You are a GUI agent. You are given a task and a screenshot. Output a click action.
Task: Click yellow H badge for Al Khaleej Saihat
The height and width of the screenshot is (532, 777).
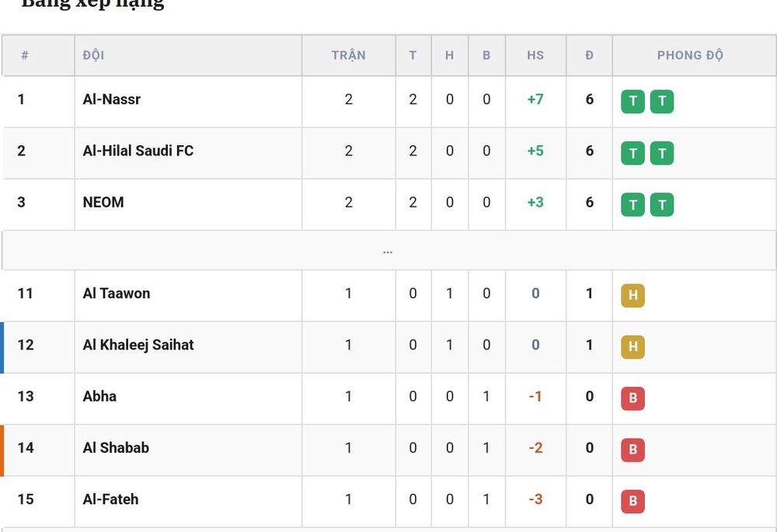tap(632, 347)
